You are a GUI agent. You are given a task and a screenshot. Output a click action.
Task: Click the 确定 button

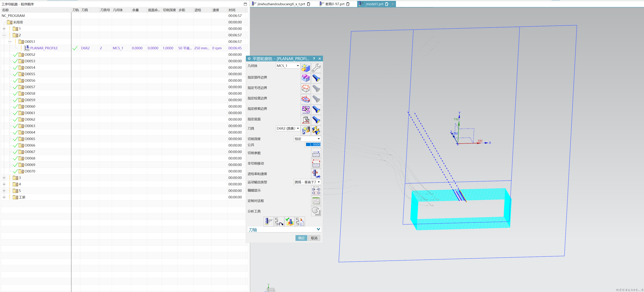point(301,238)
